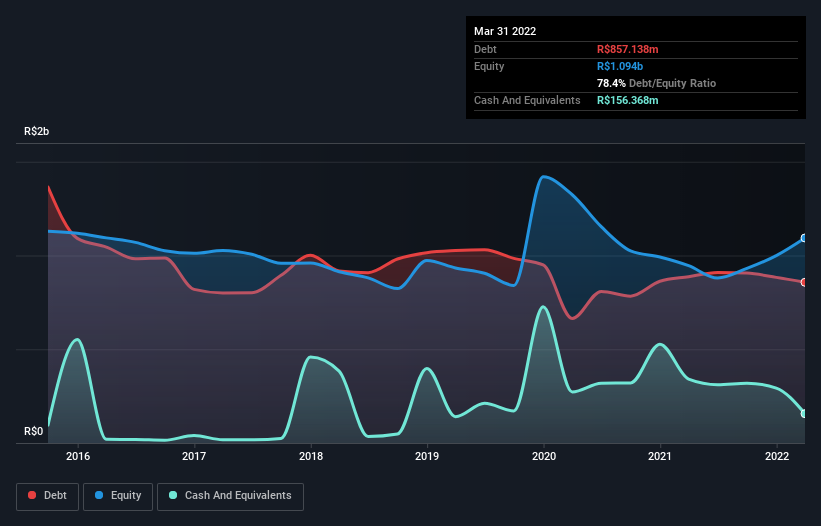Toggle the Debt series legend button

(x=47, y=496)
